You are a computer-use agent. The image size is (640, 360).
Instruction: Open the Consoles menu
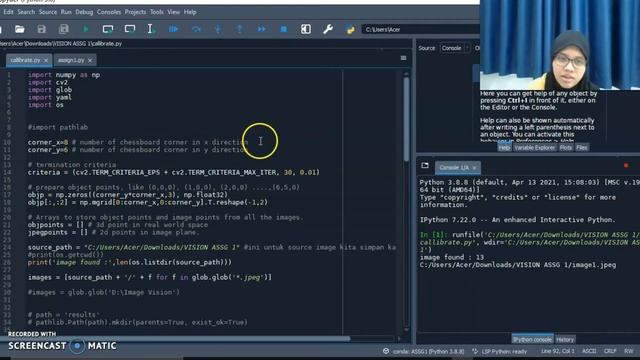[x=109, y=12]
